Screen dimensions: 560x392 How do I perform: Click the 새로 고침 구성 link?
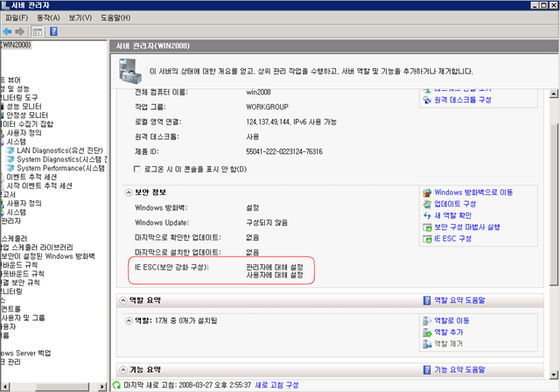click(276, 385)
